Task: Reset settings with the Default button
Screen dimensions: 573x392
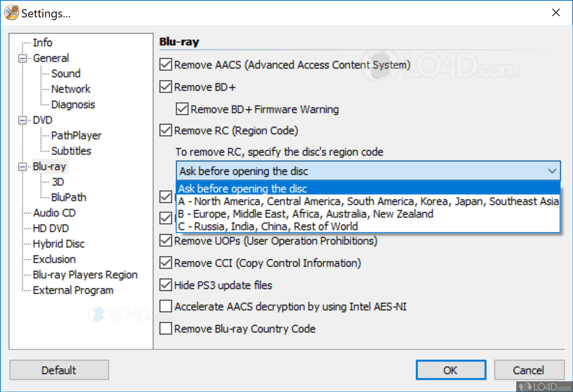Action: pos(59,370)
